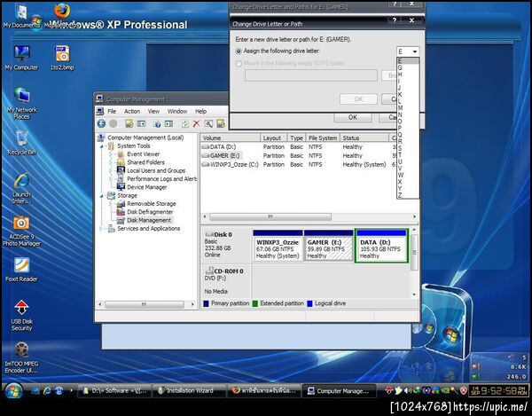Select the DATA (D:) volume row

pyautogui.click(x=299, y=147)
